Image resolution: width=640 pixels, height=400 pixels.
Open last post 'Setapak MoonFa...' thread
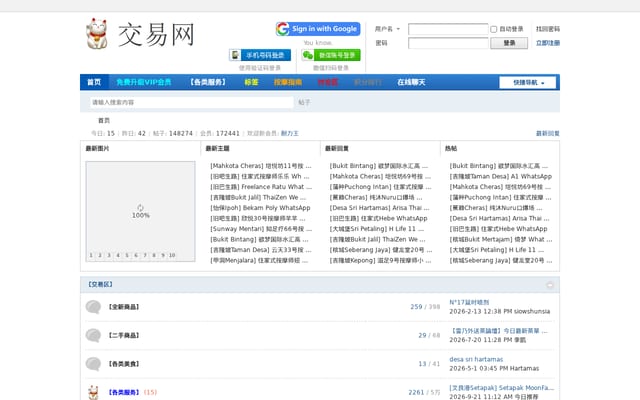point(502,388)
